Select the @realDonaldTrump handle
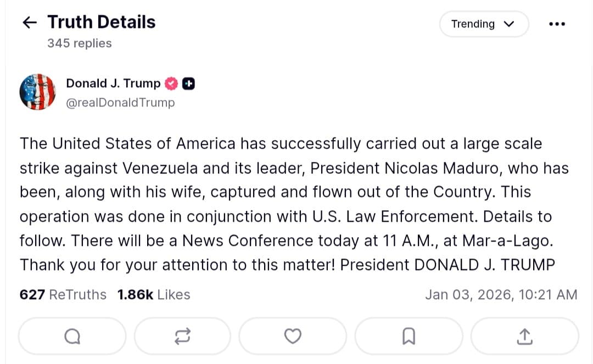 click(120, 103)
